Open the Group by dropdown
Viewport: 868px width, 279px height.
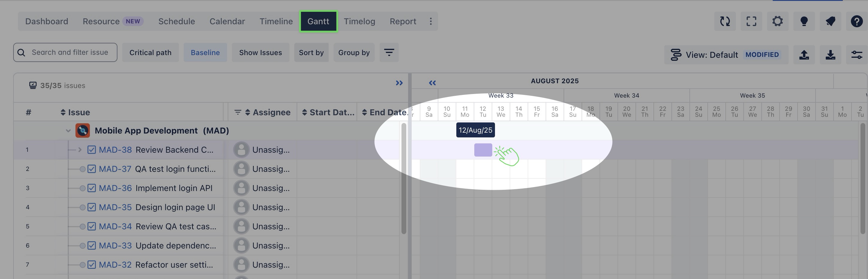coord(354,52)
